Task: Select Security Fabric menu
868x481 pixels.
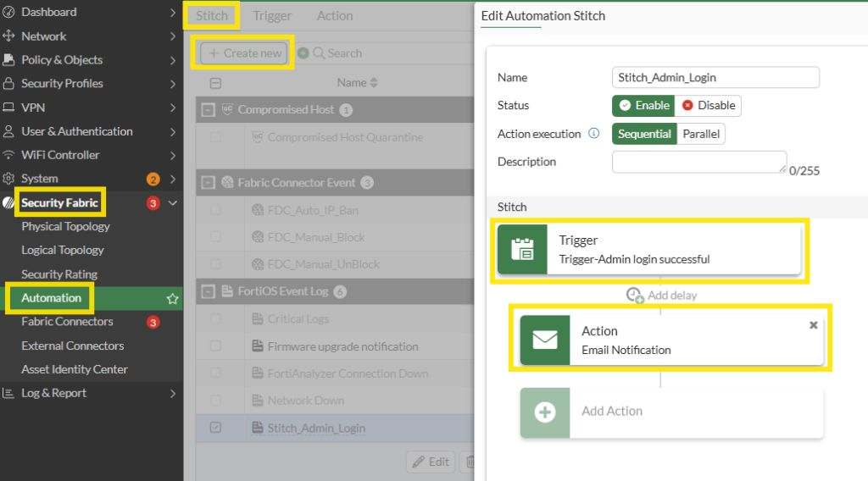Action: pos(60,203)
